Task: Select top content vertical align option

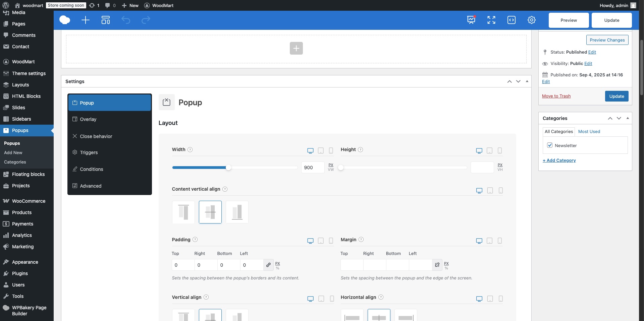Action: [183, 212]
